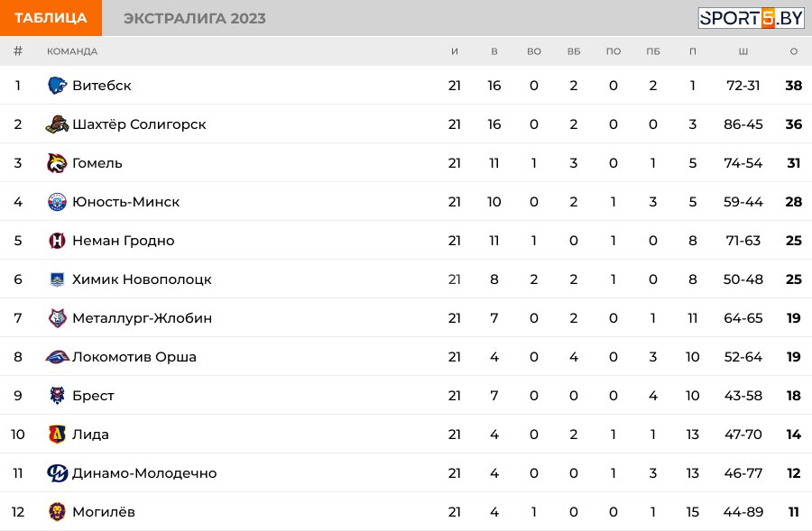Select Витебск's 38 points value
This screenshot has height=531, width=812.
793,86
